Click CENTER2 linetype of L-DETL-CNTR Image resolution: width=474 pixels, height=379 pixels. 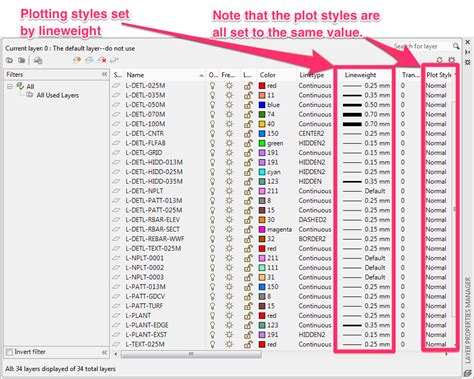click(311, 134)
